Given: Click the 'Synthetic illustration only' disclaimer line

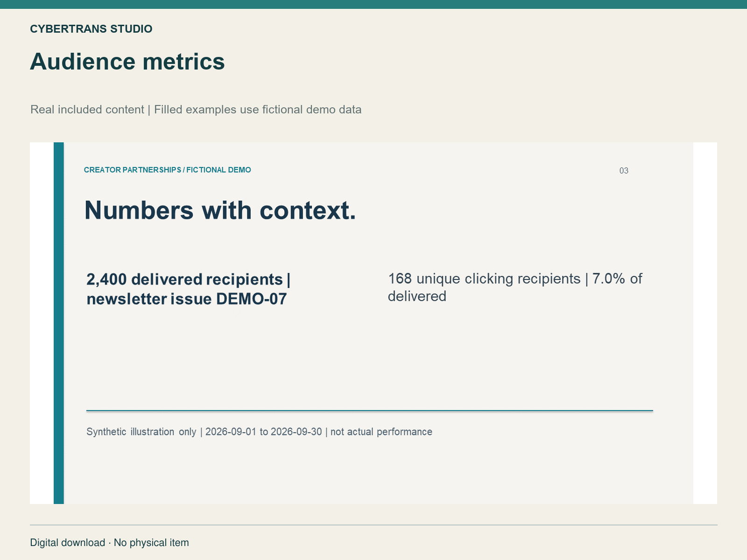Looking at the screenshot, I should click(x=259, y=432).
